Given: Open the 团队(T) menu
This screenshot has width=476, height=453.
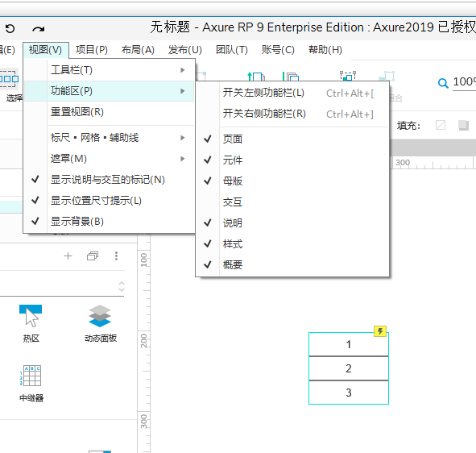Looking at the screenshot, I should tap(232, 49).
